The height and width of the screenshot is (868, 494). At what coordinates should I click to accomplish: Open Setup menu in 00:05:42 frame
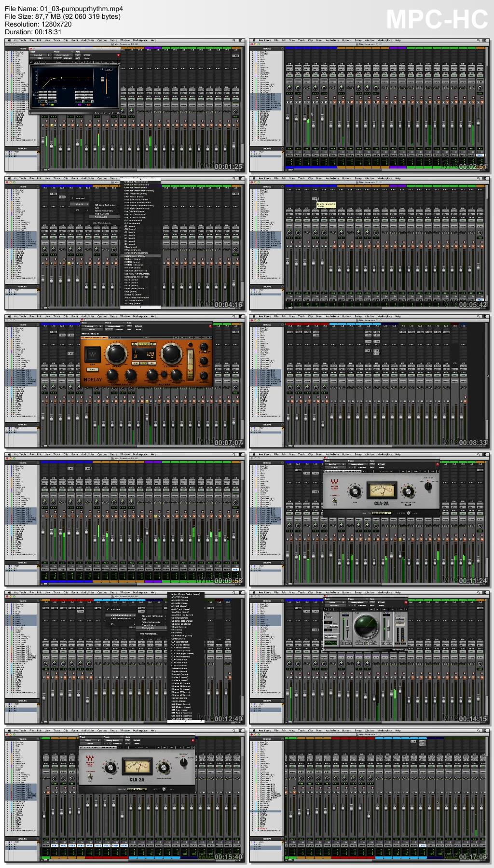click(358, 178)
